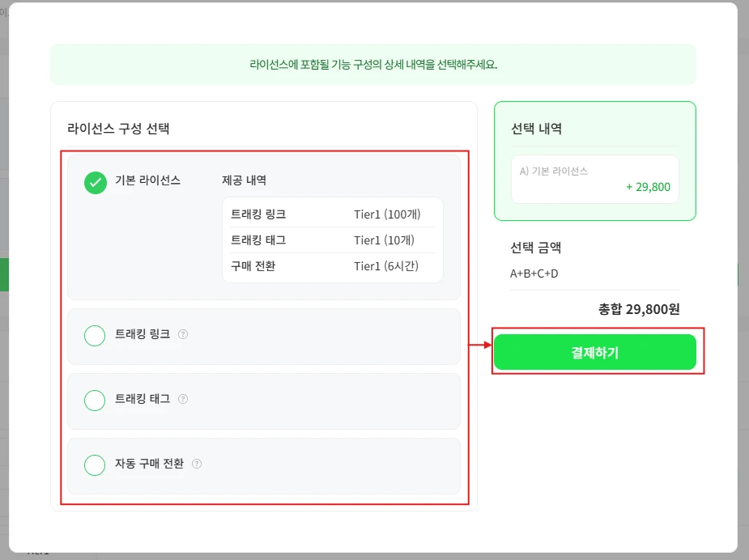Click the 구매 전환 Tier1 (6시간) row
Image resolution: width=749 pixels, height=560 pixels.
pos(332,266)
